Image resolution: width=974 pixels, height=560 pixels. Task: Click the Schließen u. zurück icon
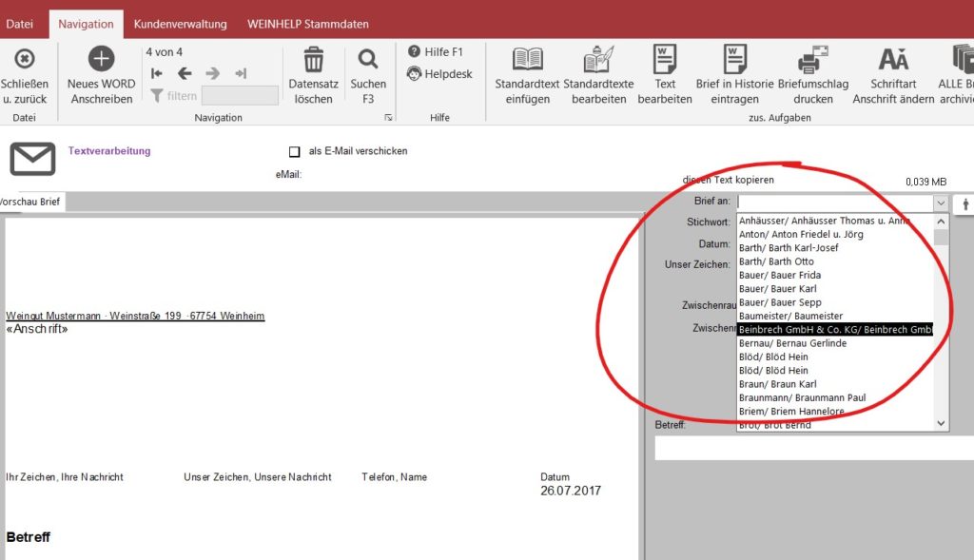pyautogui.click(x=25, y=59)
